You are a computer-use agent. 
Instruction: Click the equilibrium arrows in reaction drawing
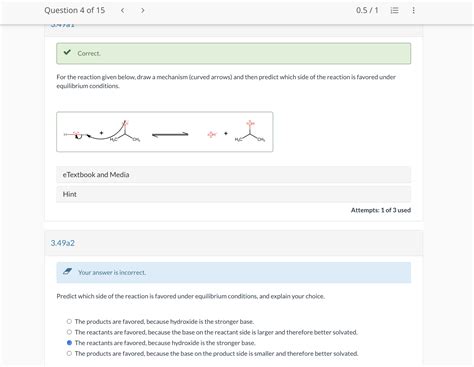point(170,134)
